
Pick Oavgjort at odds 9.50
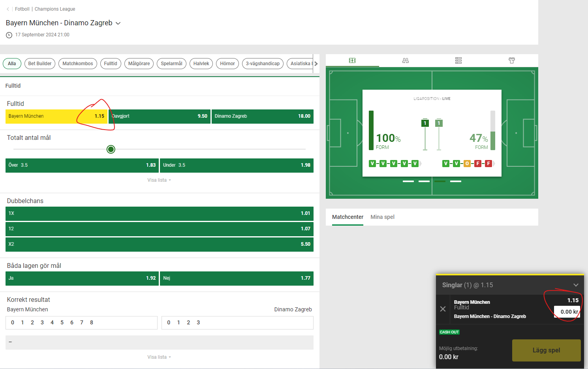point(160,117)
